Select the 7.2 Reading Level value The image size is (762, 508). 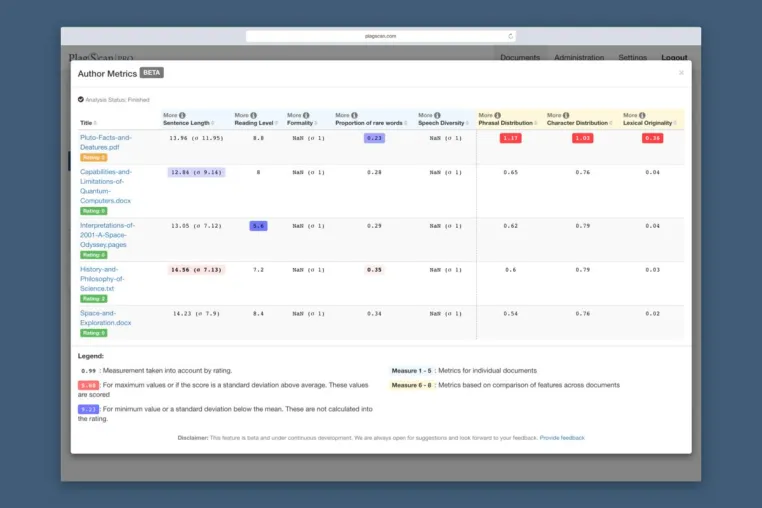(258, 270)
